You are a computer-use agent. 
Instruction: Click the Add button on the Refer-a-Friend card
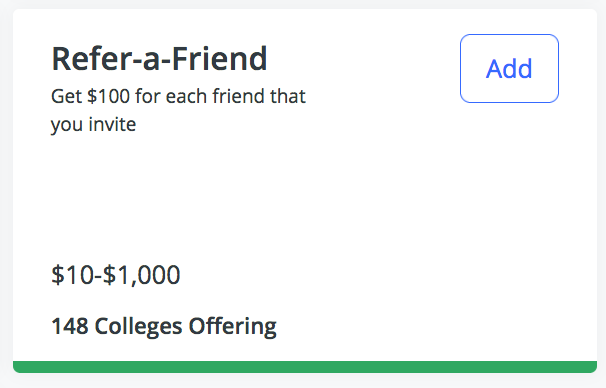[x=509, y=68]
